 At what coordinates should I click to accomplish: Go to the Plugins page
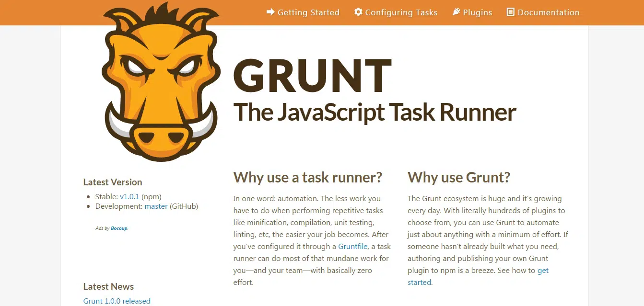coord(477,12)
